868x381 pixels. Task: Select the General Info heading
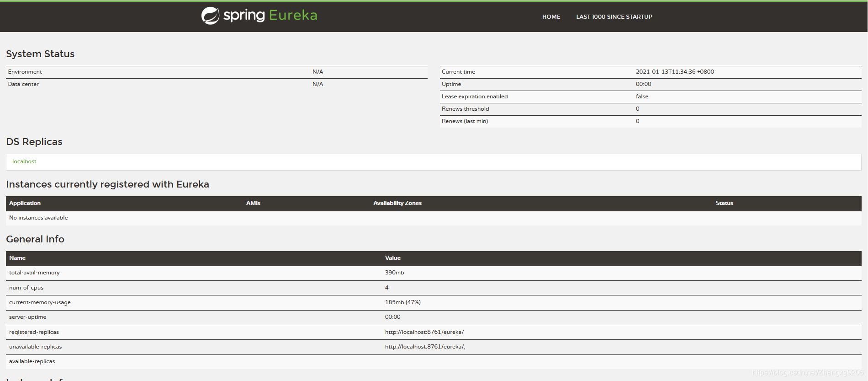pos(35,239)
